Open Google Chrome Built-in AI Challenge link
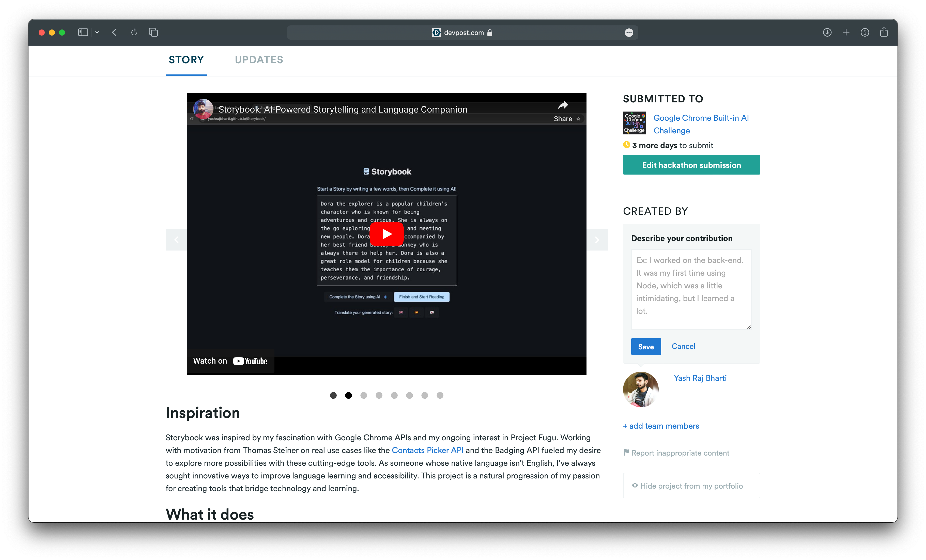This screenshot has width=926, height=560. click(701, 124)
